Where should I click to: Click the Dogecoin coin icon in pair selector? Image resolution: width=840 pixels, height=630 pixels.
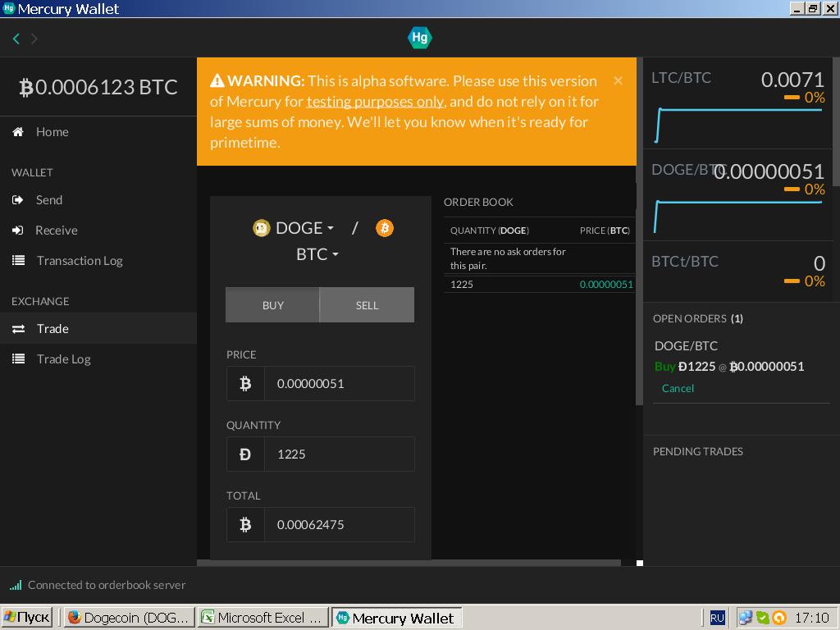tap(262, 228)
